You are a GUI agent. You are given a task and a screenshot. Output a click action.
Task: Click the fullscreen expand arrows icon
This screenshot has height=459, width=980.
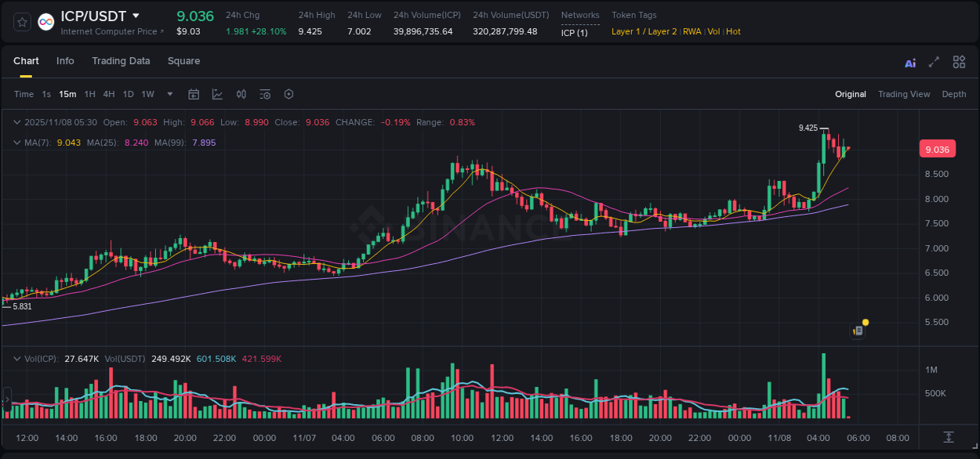click(934, 62)
